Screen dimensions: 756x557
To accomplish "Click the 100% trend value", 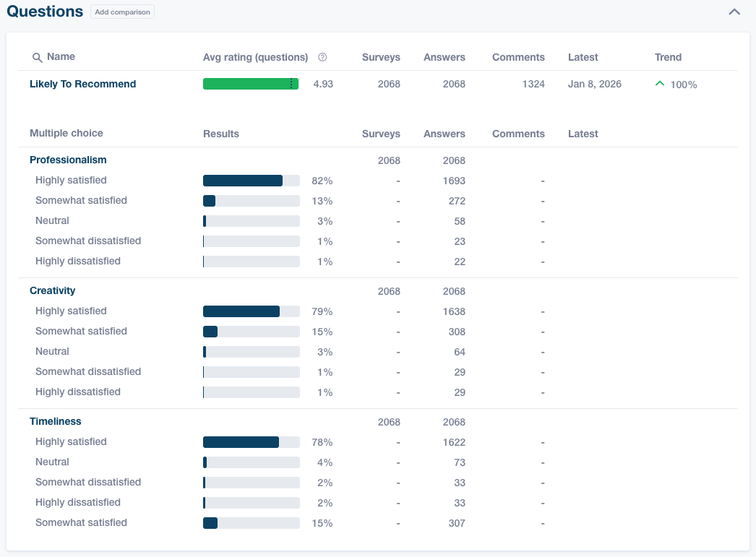I will [684, 84].
